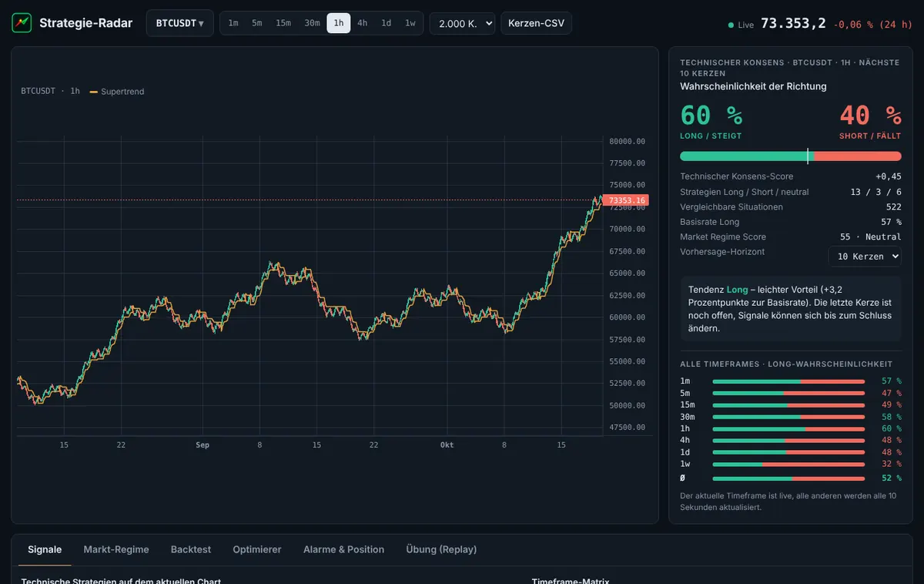The width and height of the screenshot is (924, 584).
Task: Switch to the Markt-Regime tab
Action: [x=116, y=549]
